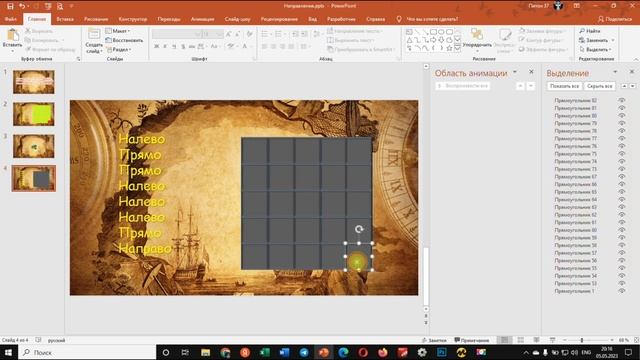
Task: Hide Прямоугольник 82 with its eye icon
Action: tap(622, 100)
